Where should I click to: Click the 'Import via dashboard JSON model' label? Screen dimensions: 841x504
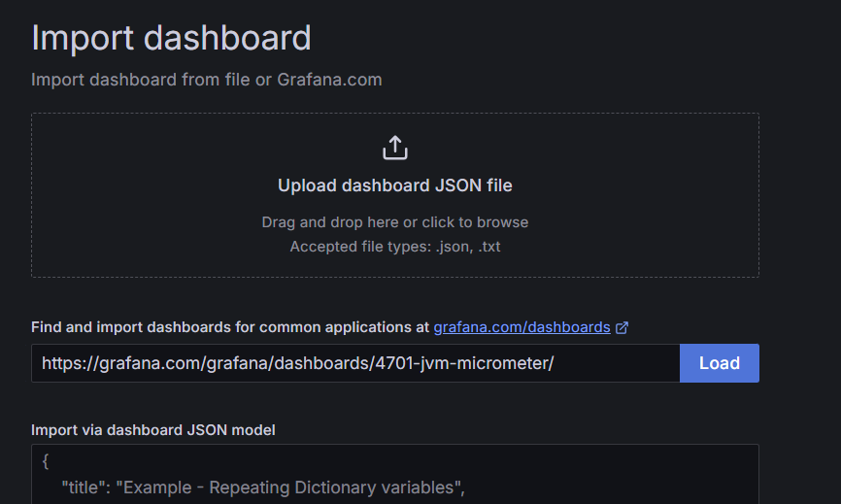[x=153, y=430]
